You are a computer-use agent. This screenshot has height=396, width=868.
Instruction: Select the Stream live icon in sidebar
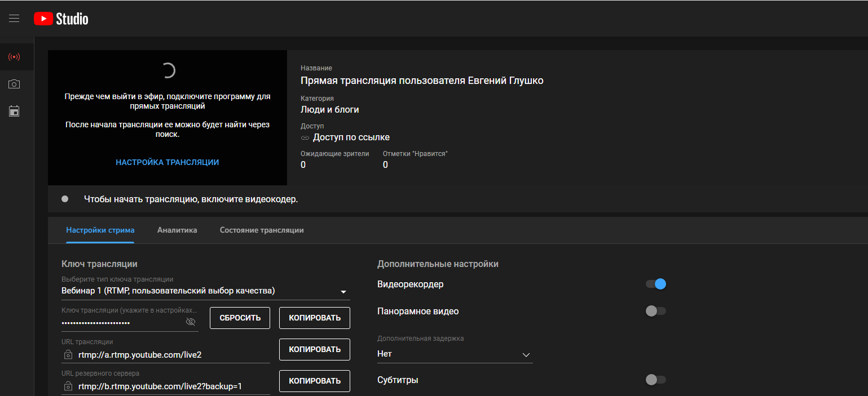point(14,57)
